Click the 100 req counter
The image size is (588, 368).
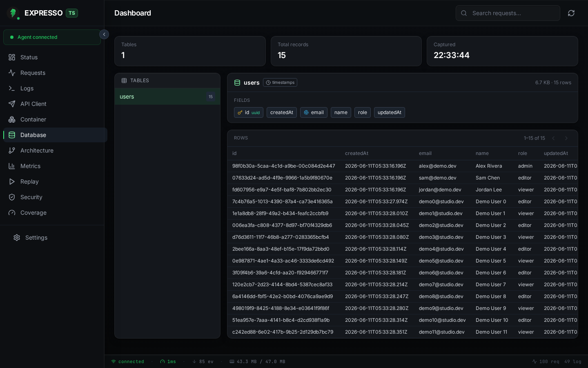[x=546, y=361]
